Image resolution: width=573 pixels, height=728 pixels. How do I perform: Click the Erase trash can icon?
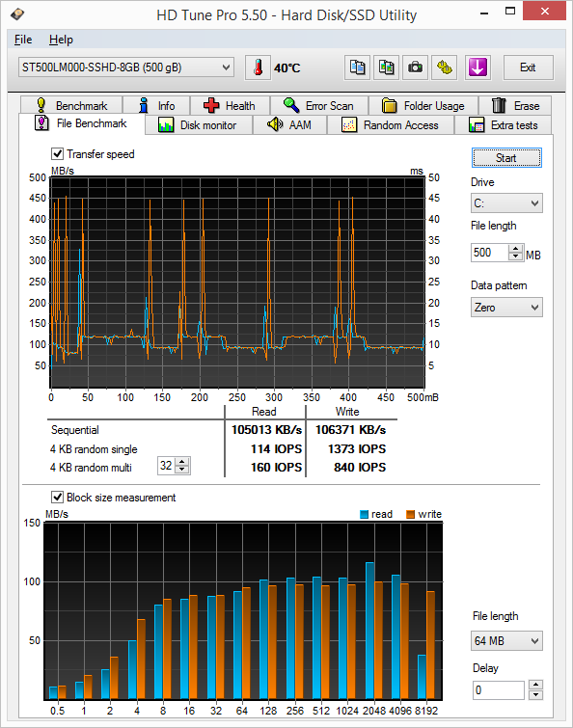499,105
